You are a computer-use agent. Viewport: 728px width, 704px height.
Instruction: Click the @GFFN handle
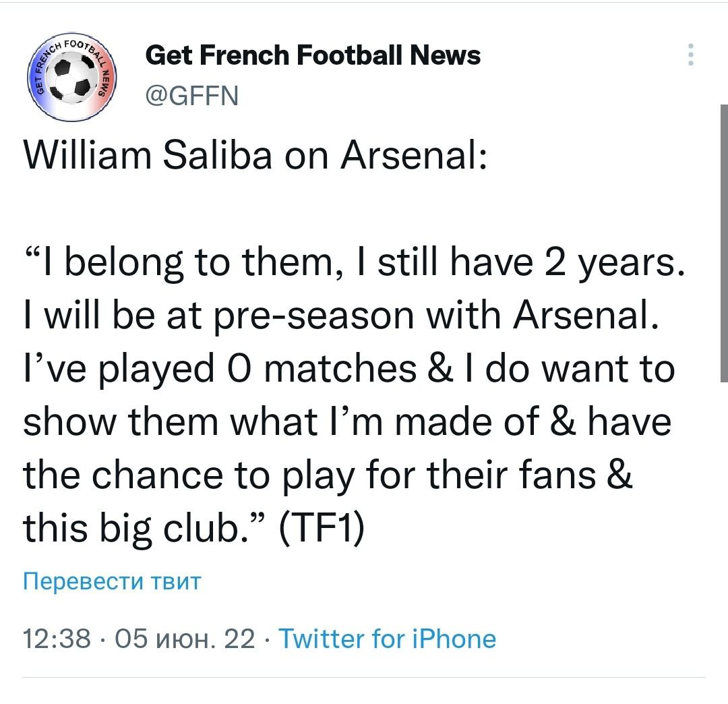pos(192,97)
